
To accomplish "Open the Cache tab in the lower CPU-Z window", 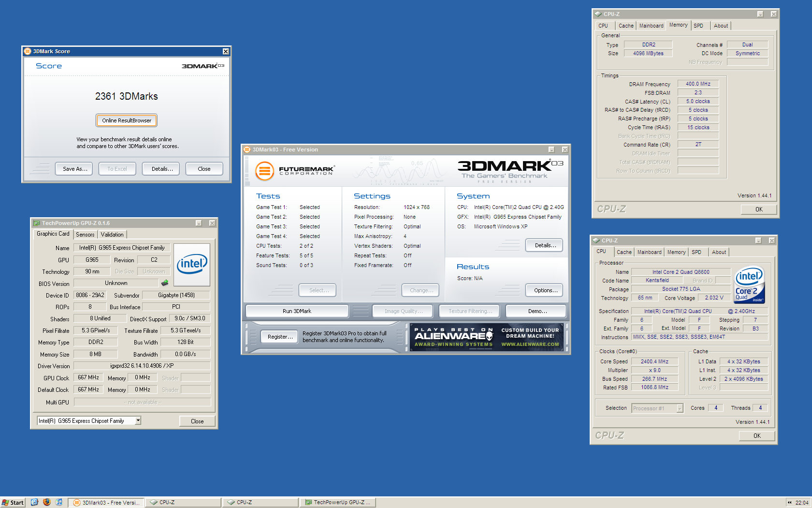I will click(624, 252).
